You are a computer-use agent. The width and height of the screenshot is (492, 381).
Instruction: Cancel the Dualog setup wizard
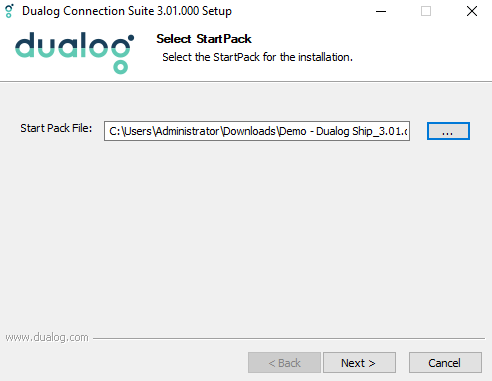(445, 363)
